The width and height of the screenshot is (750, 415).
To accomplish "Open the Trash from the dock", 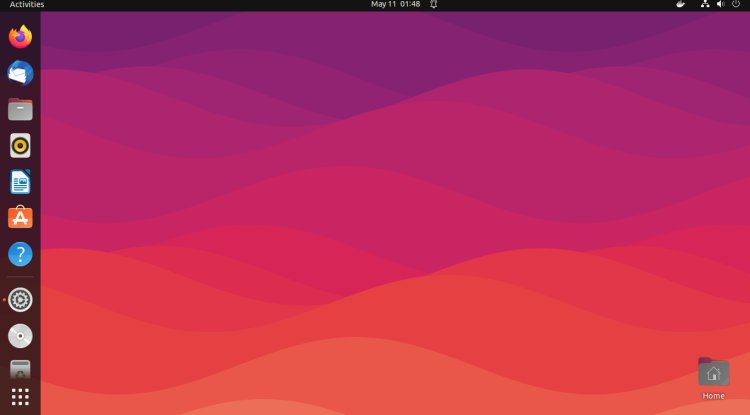I will pyautogui.click(x=20, y=369).
